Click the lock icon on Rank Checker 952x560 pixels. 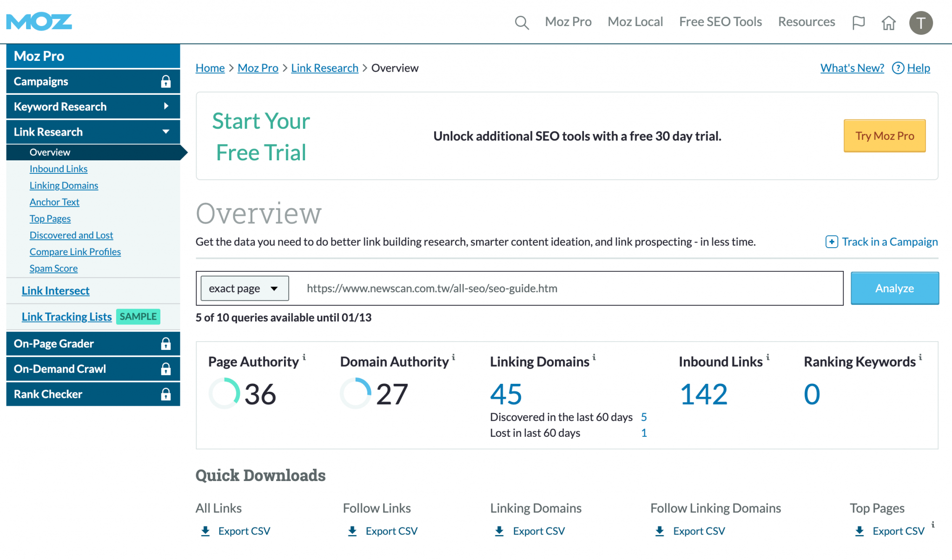coord(166,394)
